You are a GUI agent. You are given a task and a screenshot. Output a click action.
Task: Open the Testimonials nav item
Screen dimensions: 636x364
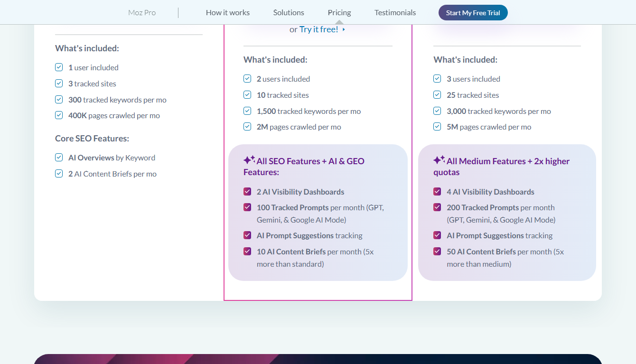pos(395,13)
